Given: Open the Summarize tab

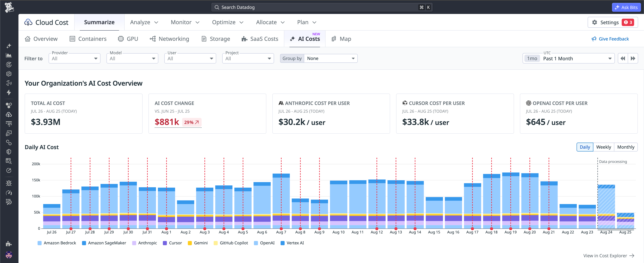Looking at the screenshot, I should [x=99, y=22].
